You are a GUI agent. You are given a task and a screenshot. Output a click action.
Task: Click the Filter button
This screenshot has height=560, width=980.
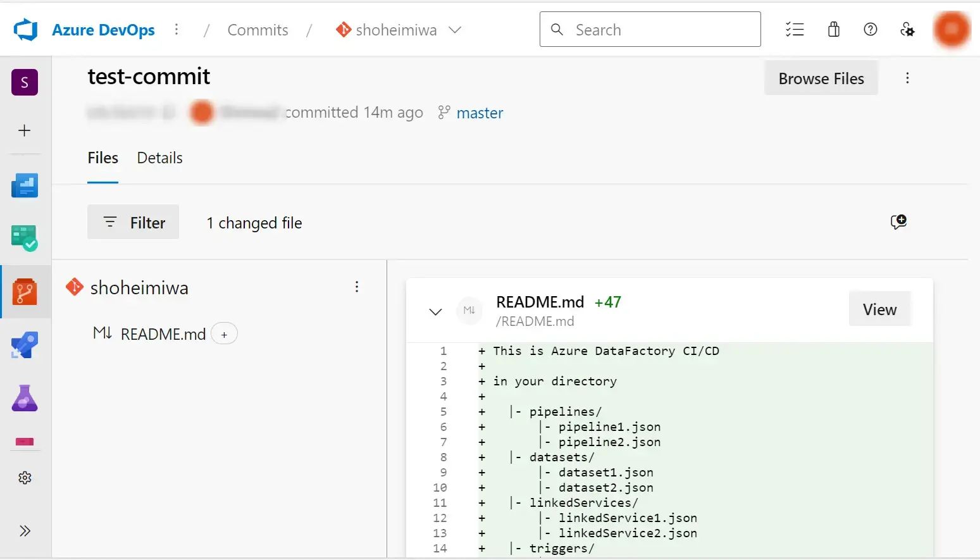tap(133, 222)
